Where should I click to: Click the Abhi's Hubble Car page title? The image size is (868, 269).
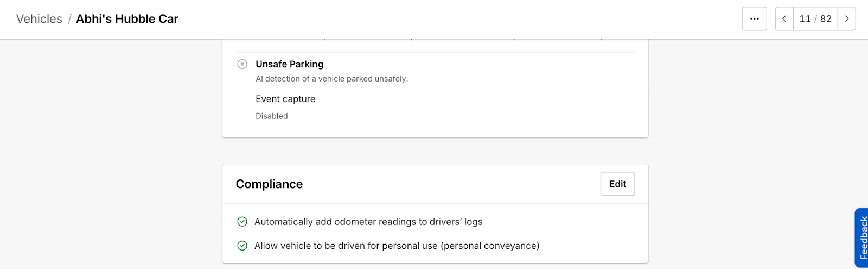(x=127, y=19)
